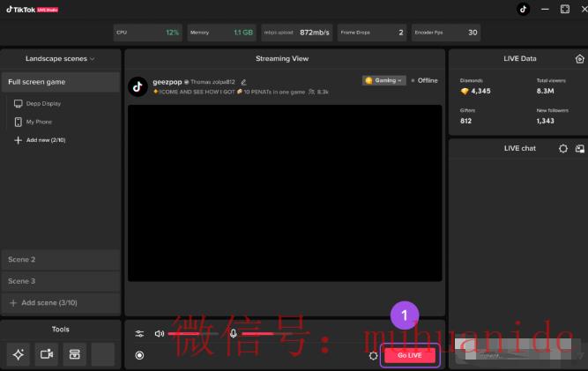
Task: Open settings gear beside Go LIVE
Action: tap(373, 356)
